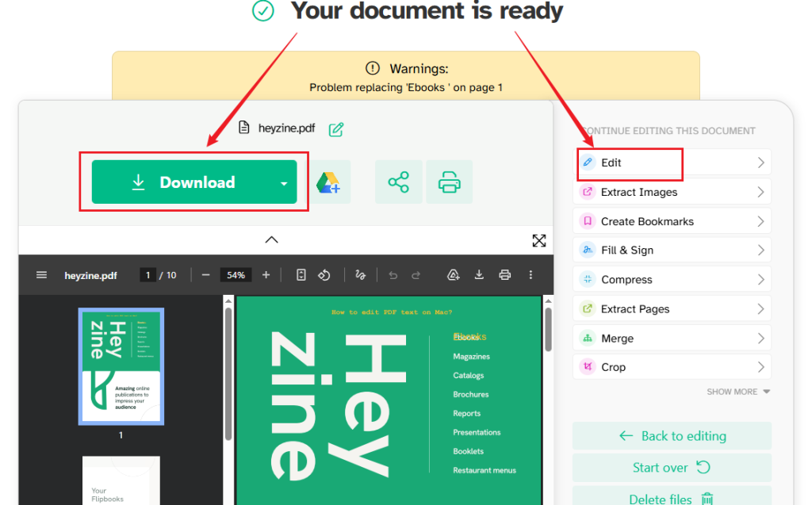
Task: Select page 1 thumbnail
Action: coord(121,367)
